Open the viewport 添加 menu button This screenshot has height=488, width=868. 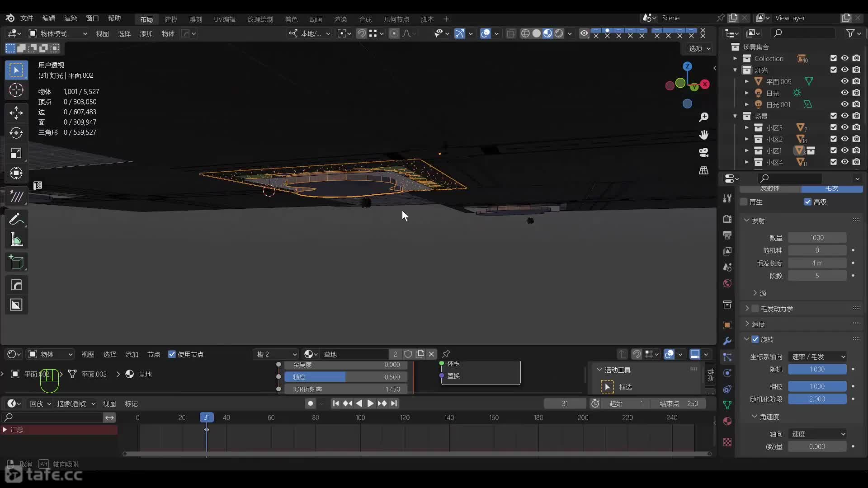coord(146,33)
